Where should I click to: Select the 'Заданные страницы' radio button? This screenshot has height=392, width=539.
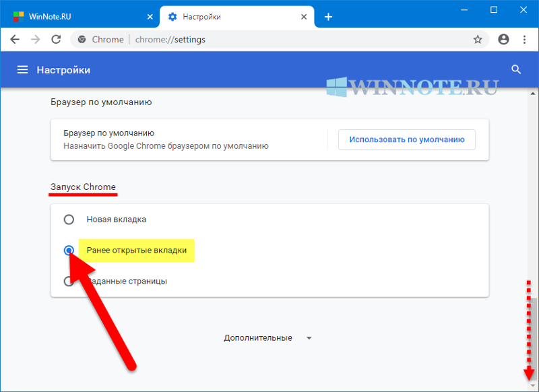point(68,282)
